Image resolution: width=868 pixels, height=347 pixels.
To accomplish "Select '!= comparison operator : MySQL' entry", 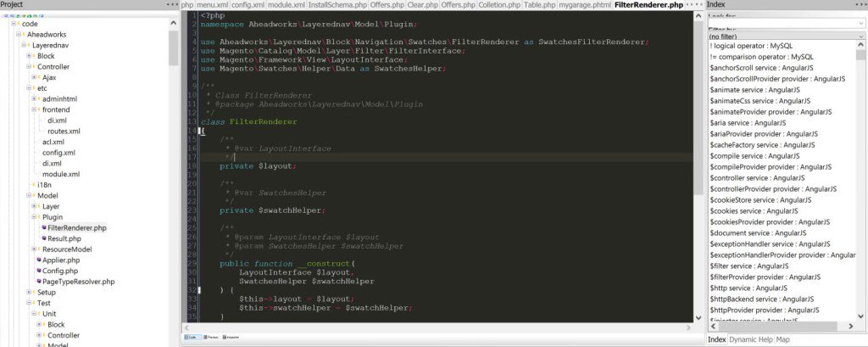I will tap(761, 57).
